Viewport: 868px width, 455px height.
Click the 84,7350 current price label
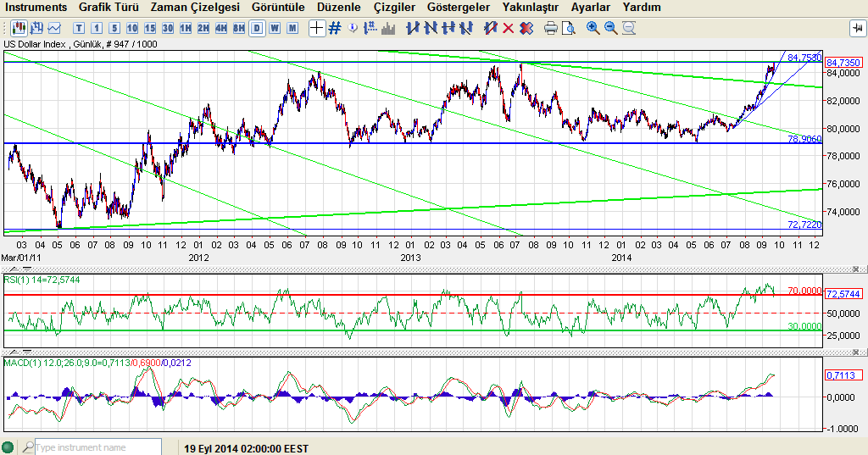point(843,63)
